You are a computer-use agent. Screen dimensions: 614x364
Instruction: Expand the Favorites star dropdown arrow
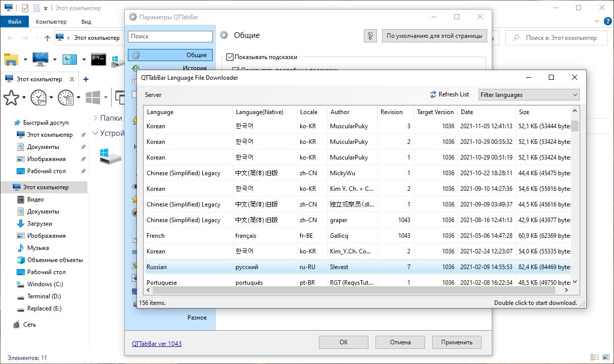(x=24, y=97)
